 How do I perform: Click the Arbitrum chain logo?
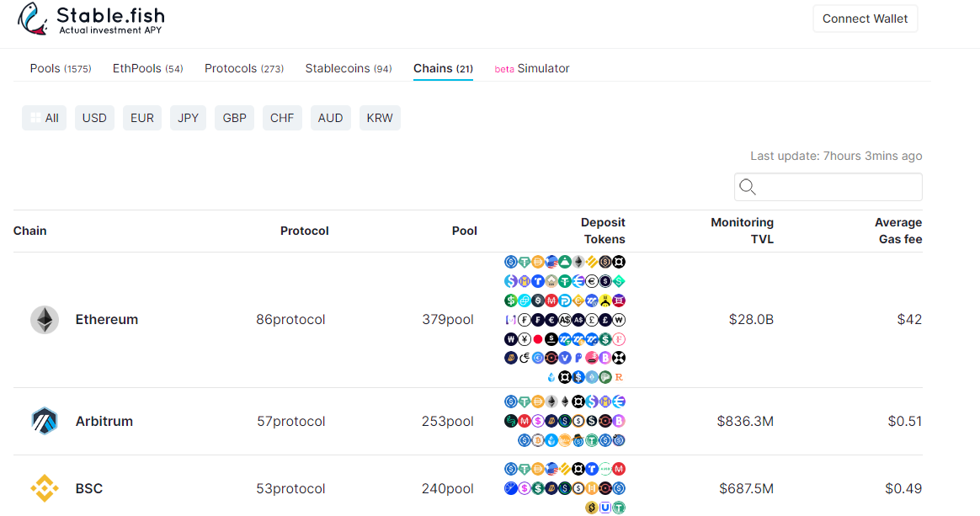45,421
